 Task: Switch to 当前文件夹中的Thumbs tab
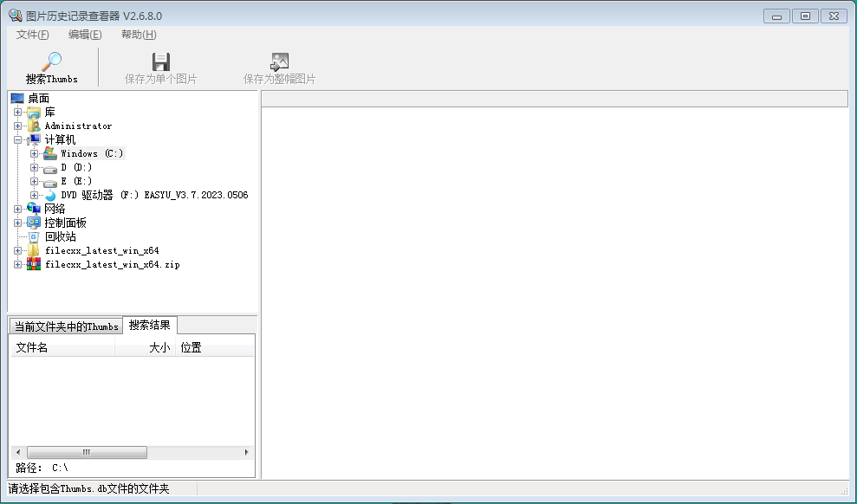coord(66,326)
